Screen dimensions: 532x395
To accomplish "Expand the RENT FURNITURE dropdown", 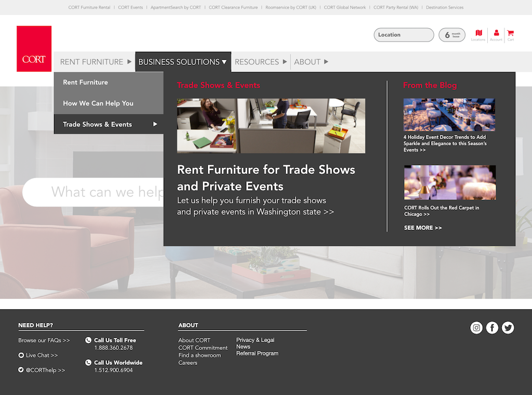I will click(95, 61).
